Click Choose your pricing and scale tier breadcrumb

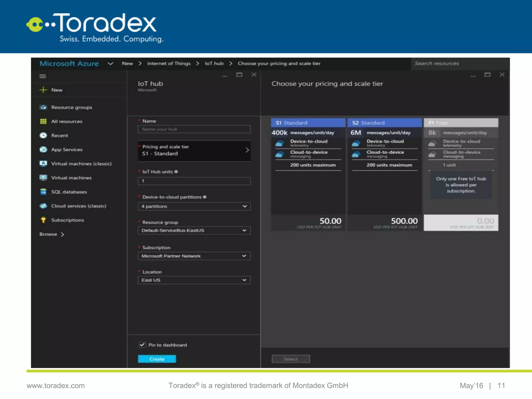279,64
